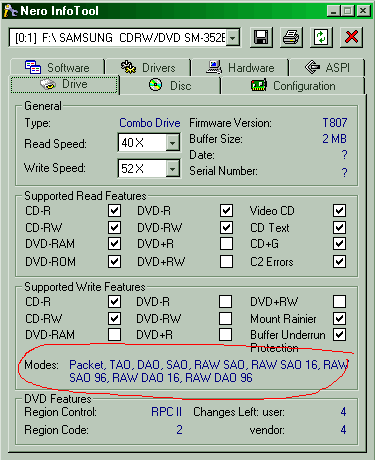Toggle the Video CD checkbox

(x=339, y=211)
